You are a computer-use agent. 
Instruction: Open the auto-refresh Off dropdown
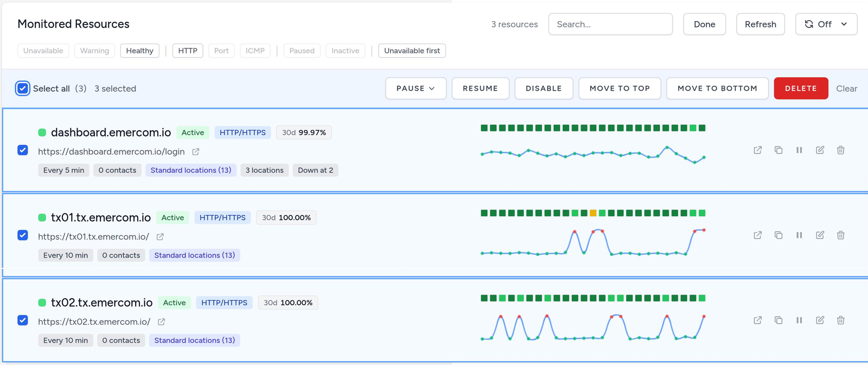826,24
